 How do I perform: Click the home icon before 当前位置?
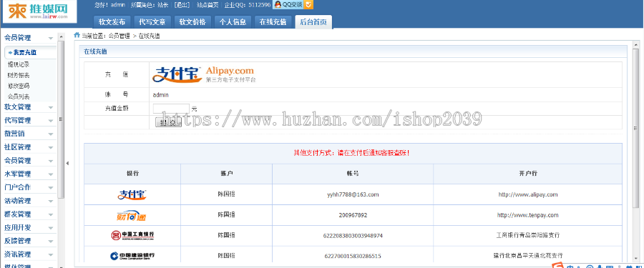[x=77, y=35]
